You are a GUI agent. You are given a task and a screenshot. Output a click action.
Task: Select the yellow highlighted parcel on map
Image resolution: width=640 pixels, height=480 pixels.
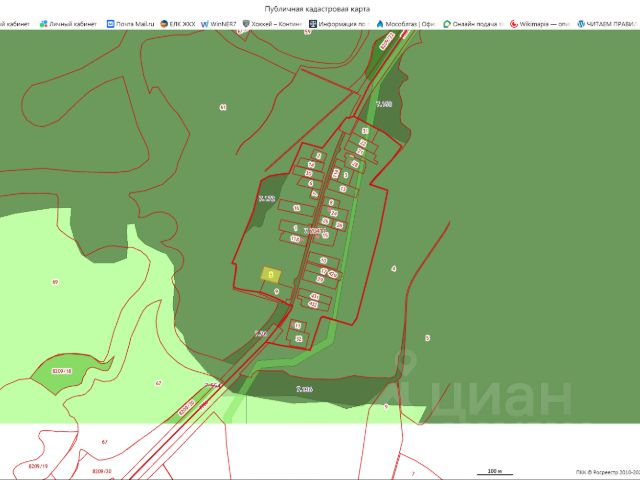click(271, 275)
